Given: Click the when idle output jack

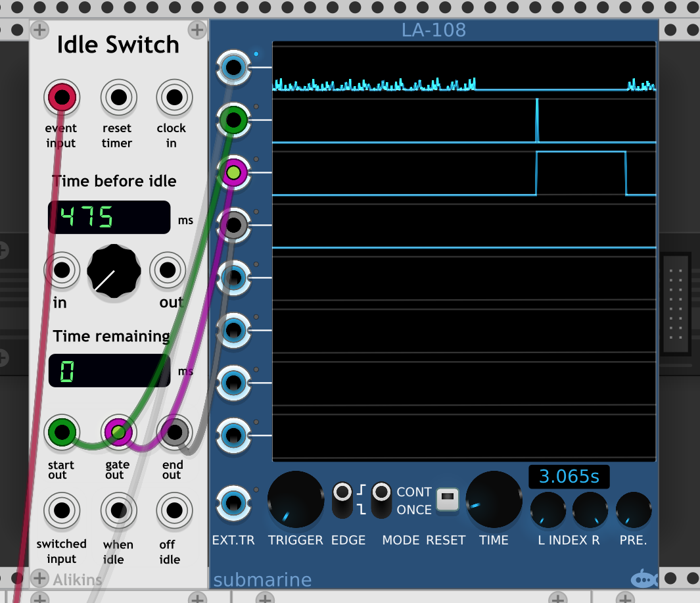Looking at the screenshot, I should 118,510.
